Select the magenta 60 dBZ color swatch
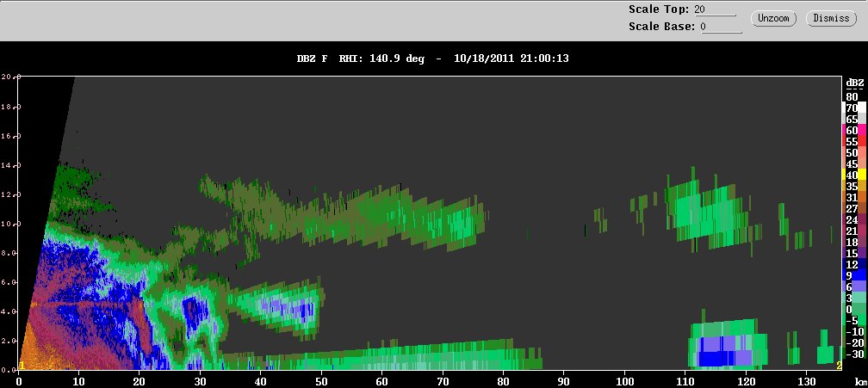This screenshot has height=388, width=868. pyautogui.click(x=862, y=131)
